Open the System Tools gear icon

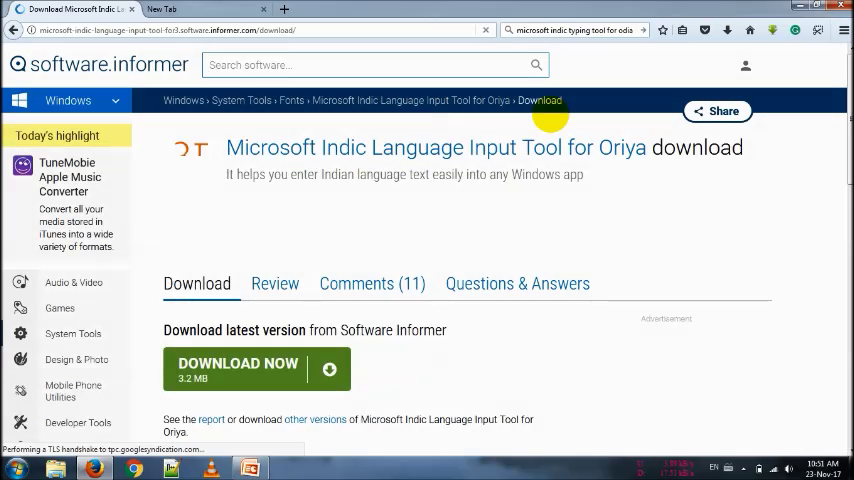coord(21,333)
